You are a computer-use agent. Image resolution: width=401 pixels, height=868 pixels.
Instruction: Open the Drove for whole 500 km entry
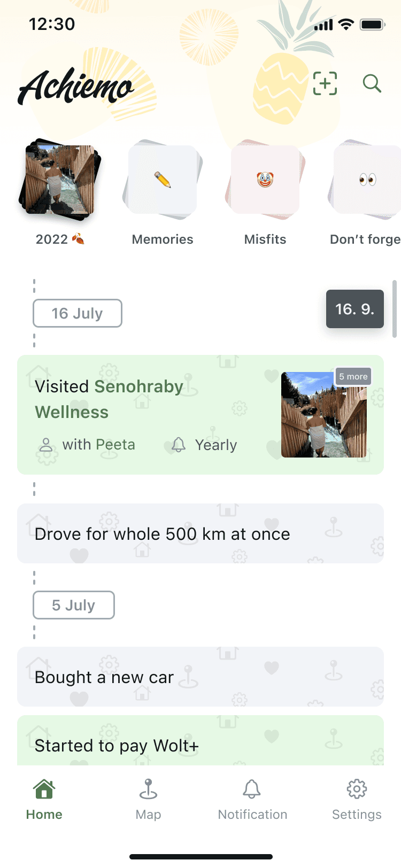[x=200, y=533]
